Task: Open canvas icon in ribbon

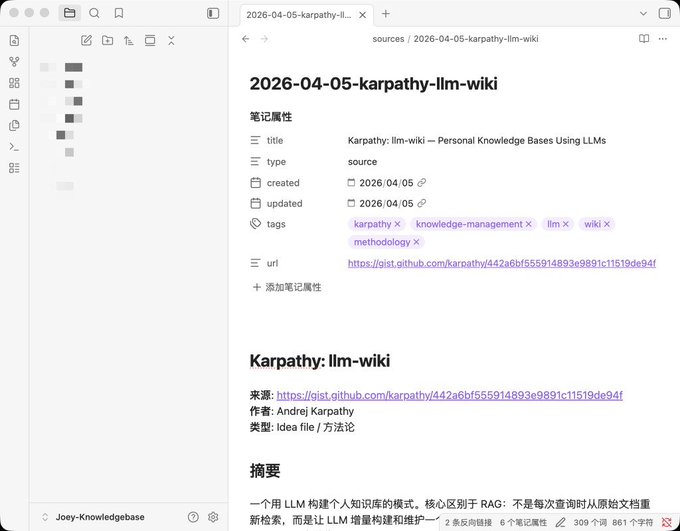Action: coord(14,83)
